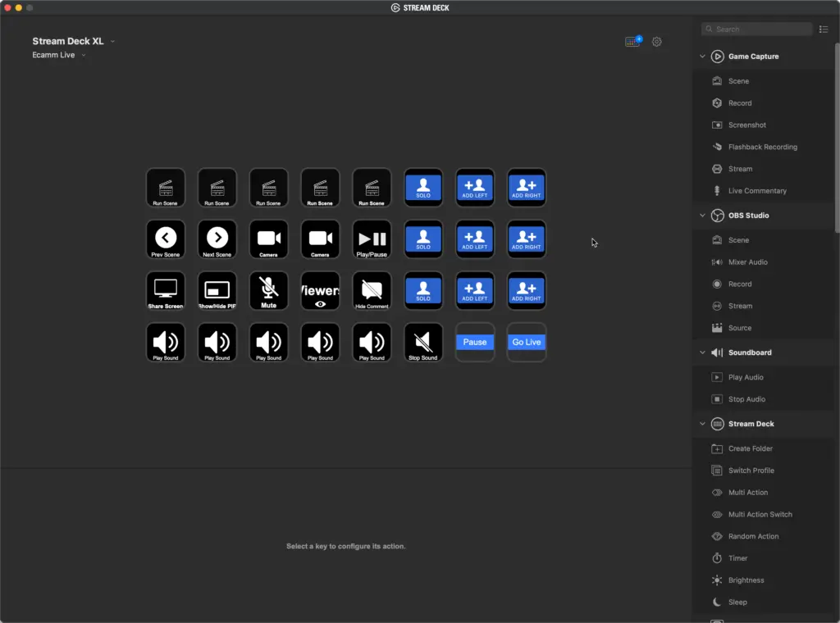Select the Mute microphone key
The height and width of the screenshot is (623, 840).
tap(268, 291)
